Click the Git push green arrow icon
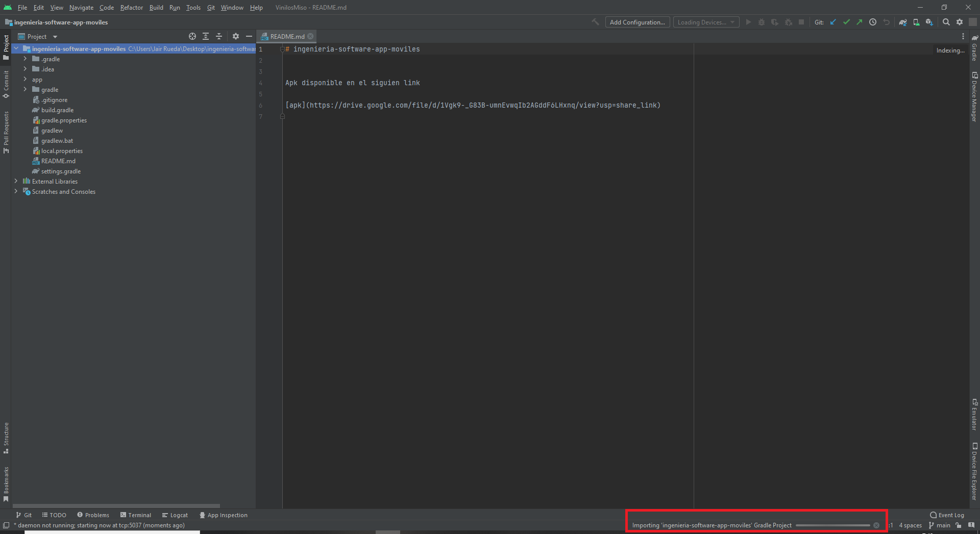Viewport: 980px width, 534px height. pos(860,22)
